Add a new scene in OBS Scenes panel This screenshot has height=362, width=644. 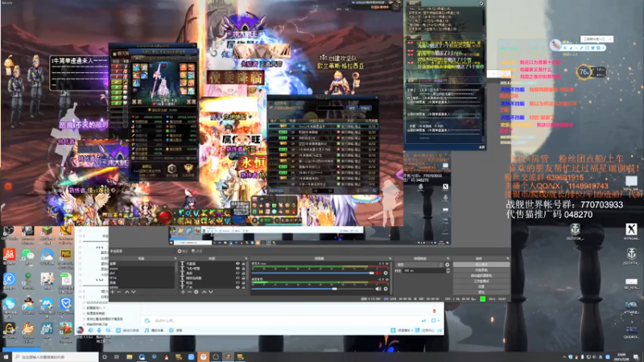[113, 292]
